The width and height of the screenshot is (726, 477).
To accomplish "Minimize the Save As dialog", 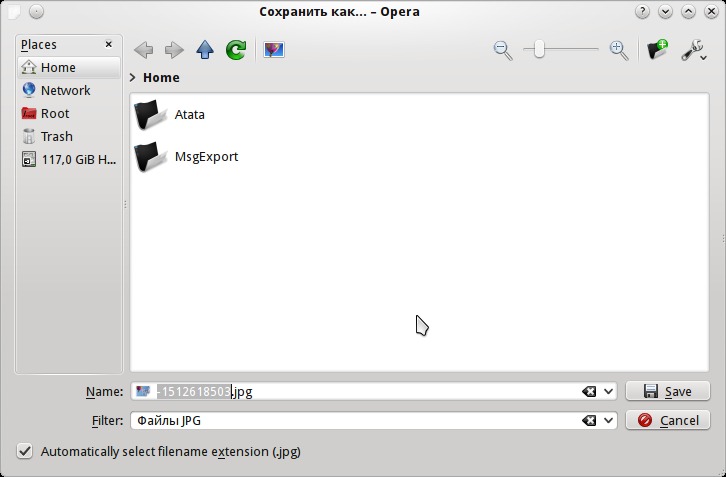I will [665, 12].
